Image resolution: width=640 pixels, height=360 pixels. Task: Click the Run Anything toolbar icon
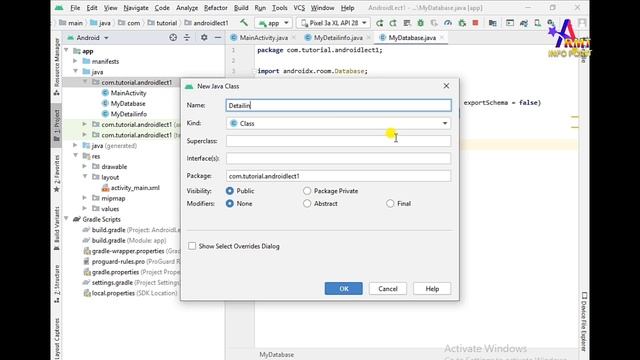pyautogui.click(x=510, y=23)
